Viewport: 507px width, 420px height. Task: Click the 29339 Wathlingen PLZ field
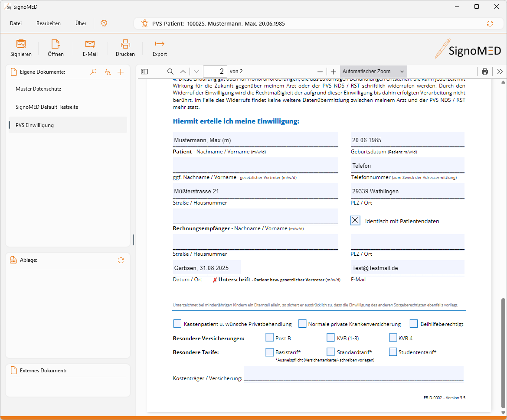tap(408, 191)
